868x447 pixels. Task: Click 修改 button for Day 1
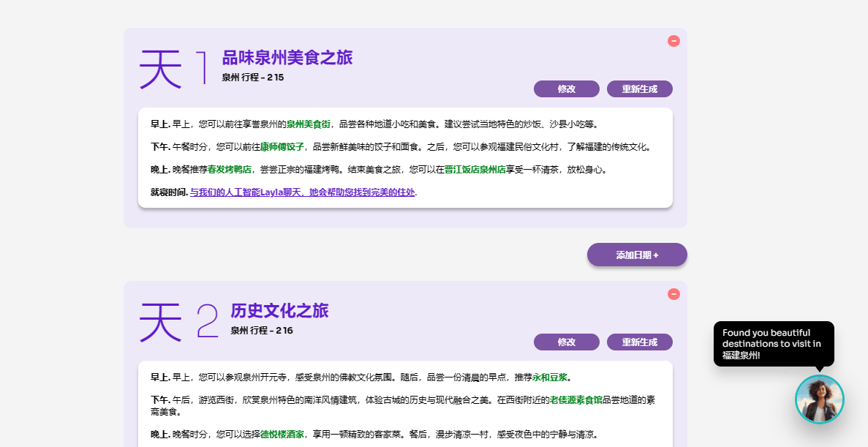point(566,89)
